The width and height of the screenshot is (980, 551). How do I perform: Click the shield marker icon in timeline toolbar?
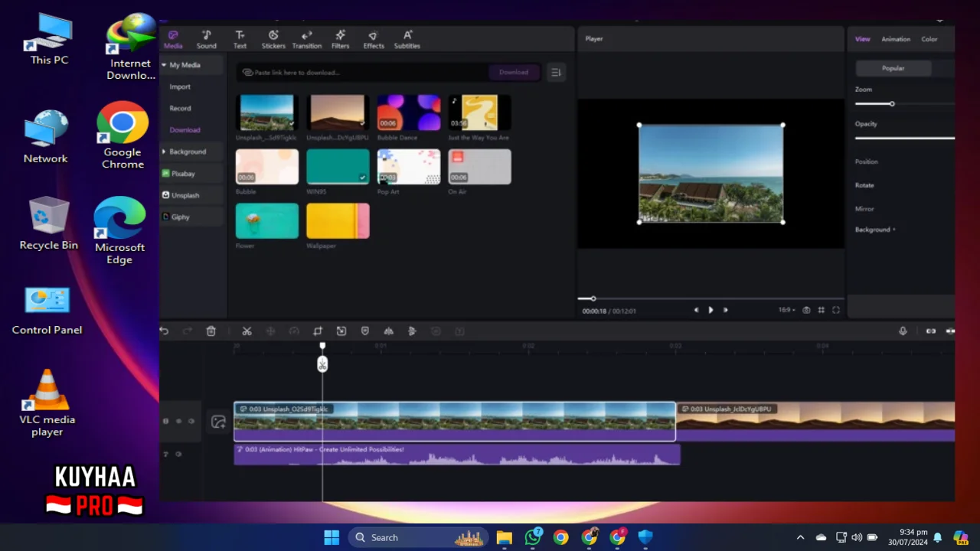[x=365, y=331]
